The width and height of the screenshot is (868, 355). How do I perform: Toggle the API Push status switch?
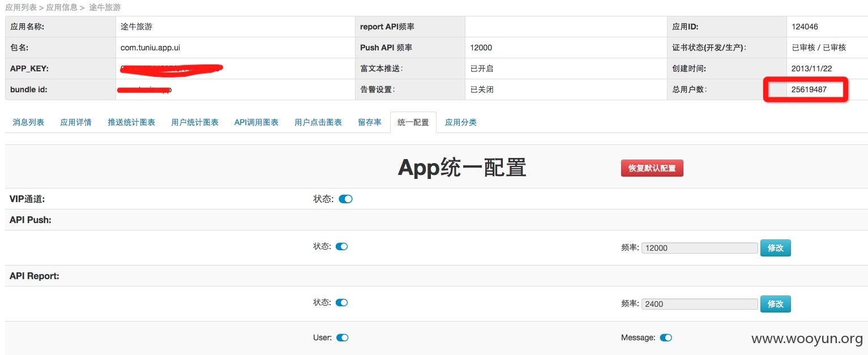(x=341, y=247)
